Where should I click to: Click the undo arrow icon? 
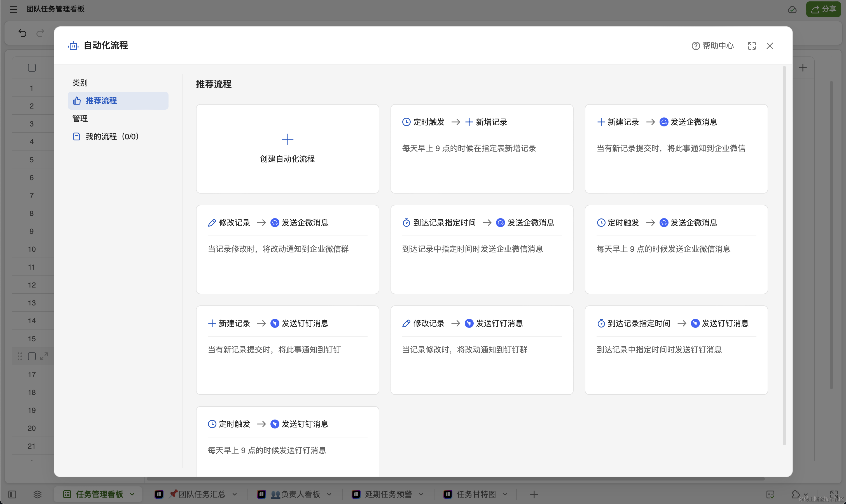click(x=22, y=33)
